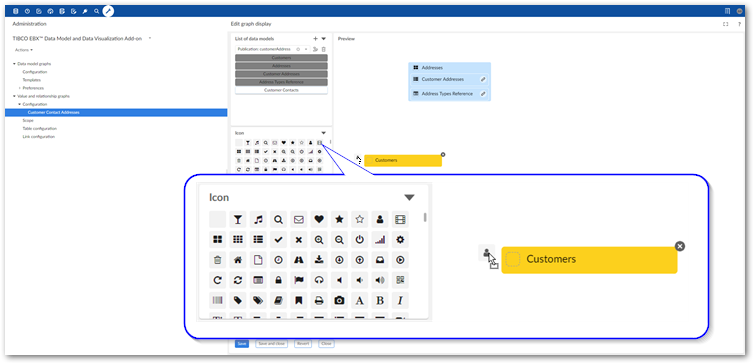Click the help question mark icon

(x=739, y=24)
